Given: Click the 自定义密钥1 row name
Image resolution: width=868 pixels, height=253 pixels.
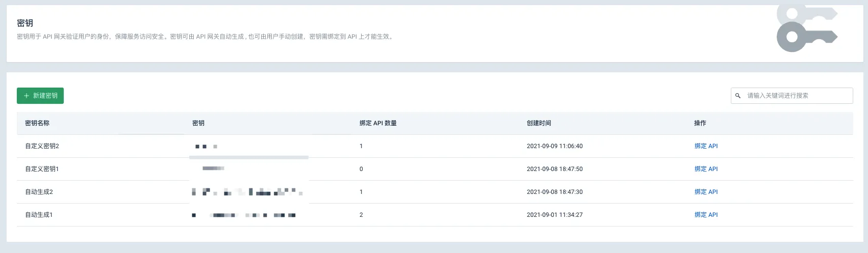Looking at the screenshot, I should click(42, 169).
